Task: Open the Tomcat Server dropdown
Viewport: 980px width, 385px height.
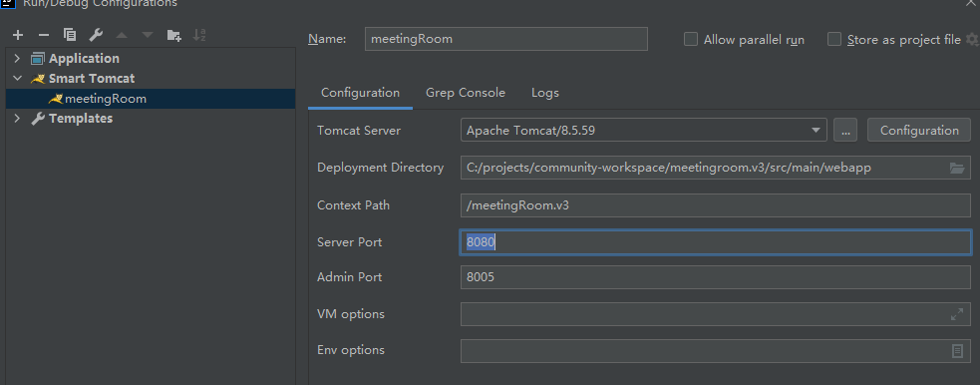Action: (x=815, y=130)
